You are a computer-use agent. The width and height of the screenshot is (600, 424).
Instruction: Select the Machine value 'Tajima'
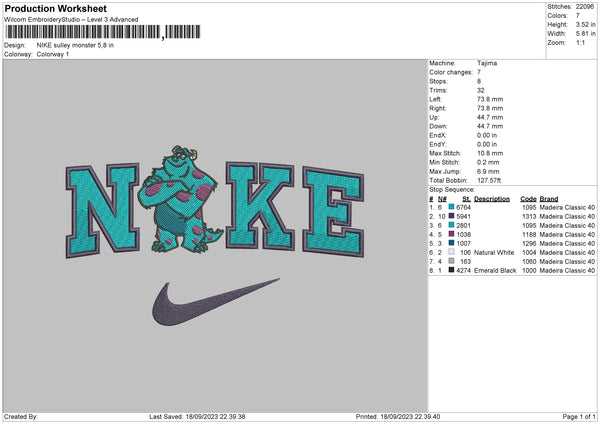[487, 63]
